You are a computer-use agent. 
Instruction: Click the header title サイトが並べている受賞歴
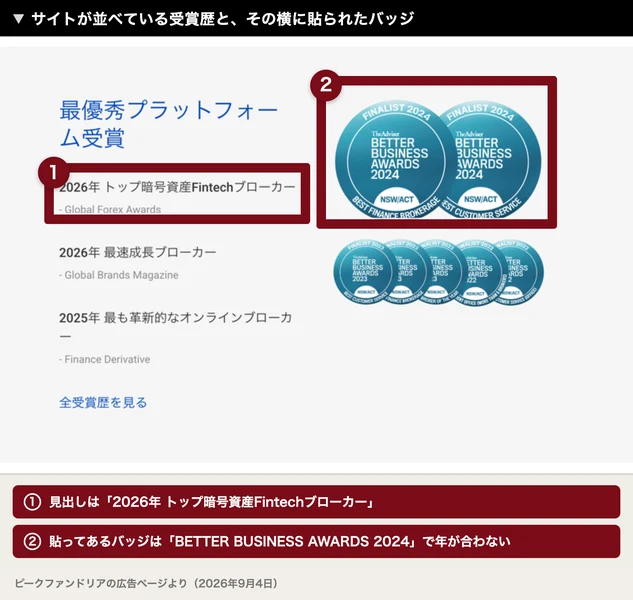[x=222, y=19]
